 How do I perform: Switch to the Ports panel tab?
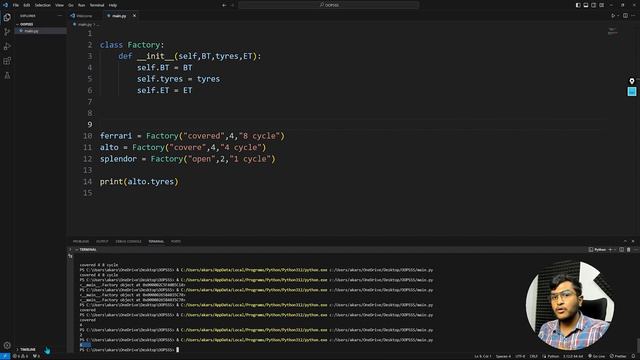click(176, 241)
